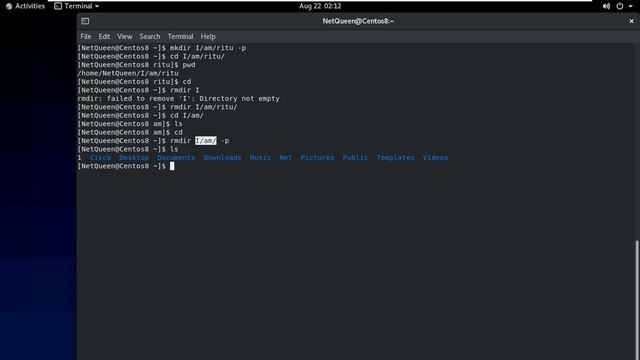The width and height of the screenshot is (640, 360).
Task: Open the Edit menu
Action: (104, 36)
